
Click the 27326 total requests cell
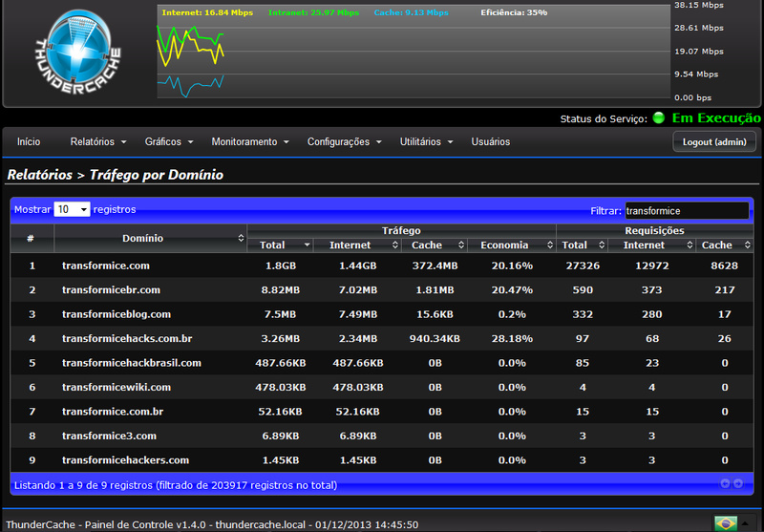583,266
